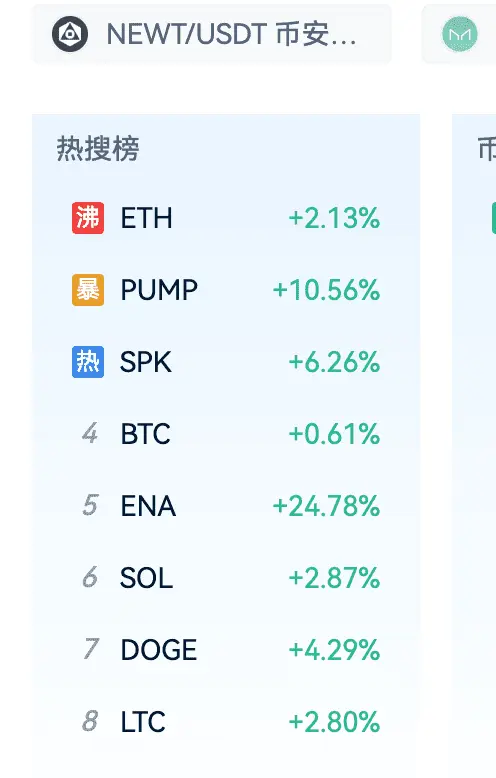Click the blue 热 badge beside SPK
This screenshot has height=778, width=496.
click(88, 362)
